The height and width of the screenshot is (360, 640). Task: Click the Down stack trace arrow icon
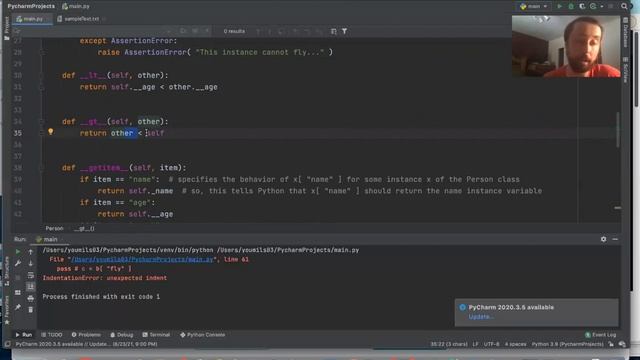pyautogui.click(x=31, y=264)
